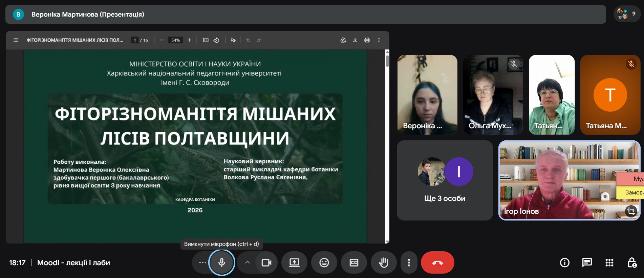Mute the microphone
Image resolution: width=644 pixels, height=278 pixels.
click(x=222, y=262)
